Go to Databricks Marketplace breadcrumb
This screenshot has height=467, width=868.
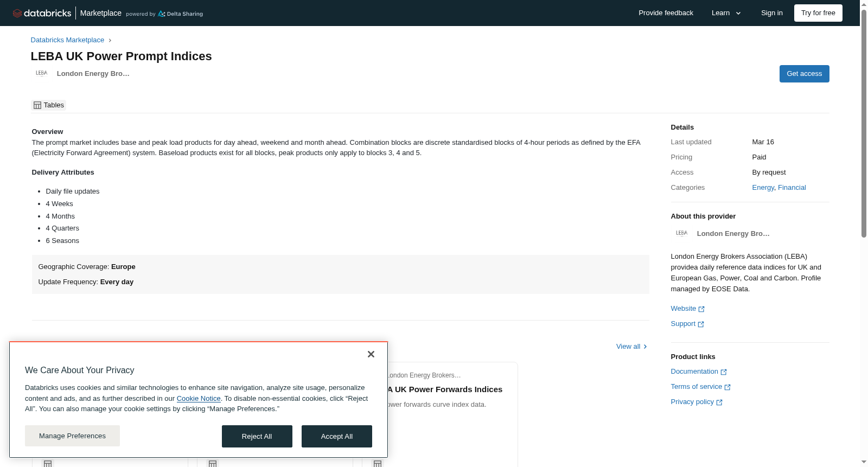tap(67, 40)
